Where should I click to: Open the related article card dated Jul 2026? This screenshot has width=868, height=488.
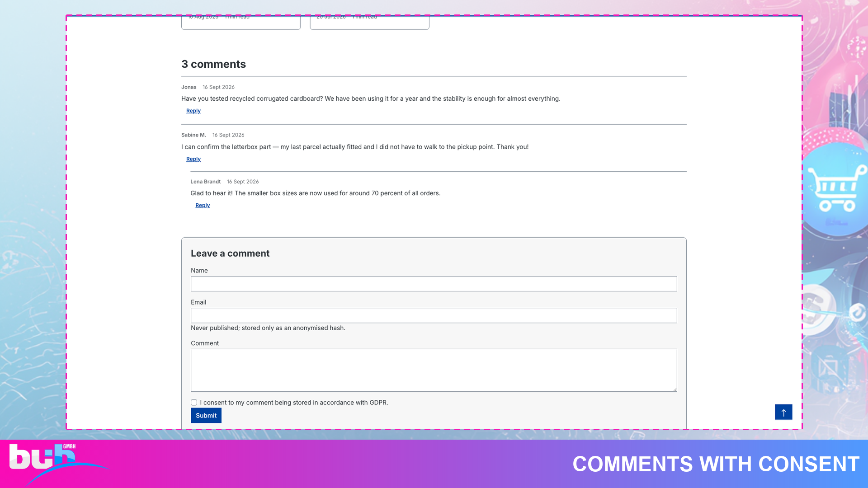tap(369, 23)
